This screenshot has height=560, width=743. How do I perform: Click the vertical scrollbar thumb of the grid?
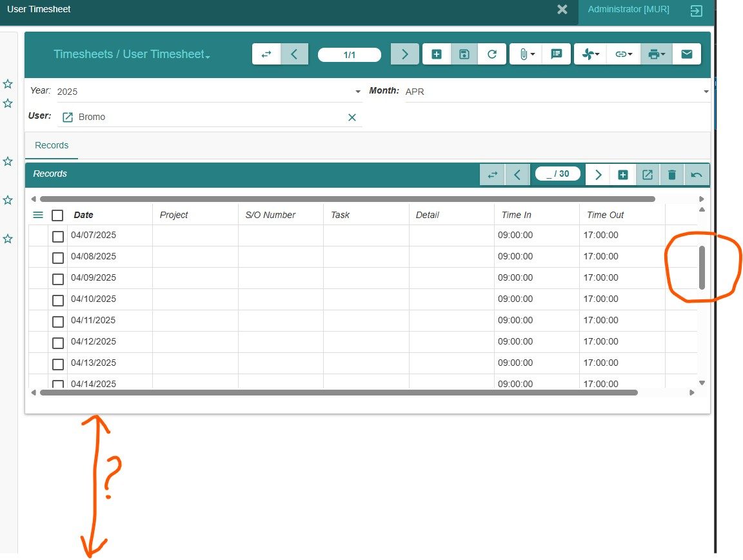tap(702, 268)
